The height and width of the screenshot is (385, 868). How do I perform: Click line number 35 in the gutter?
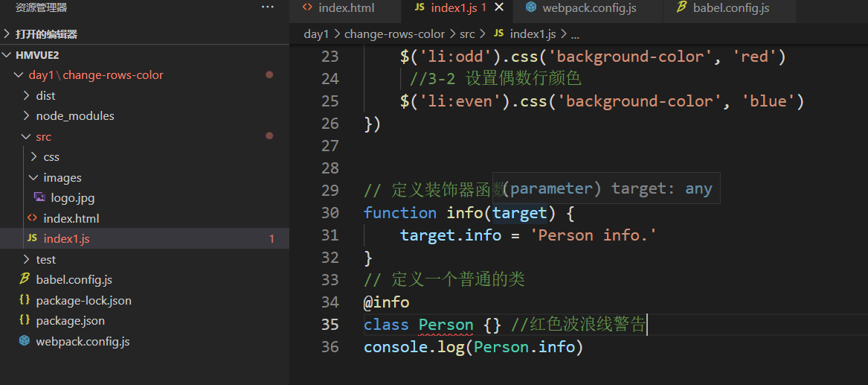[x=330, y=324]
